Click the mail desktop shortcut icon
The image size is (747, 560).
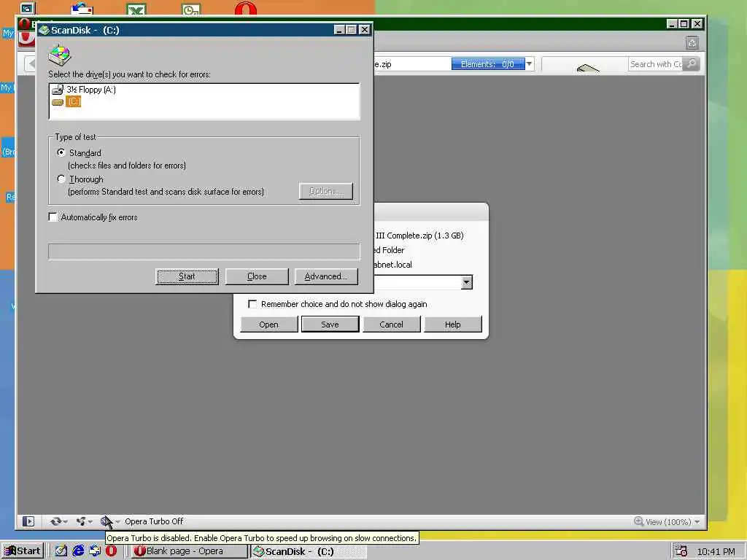pos(82,8)
